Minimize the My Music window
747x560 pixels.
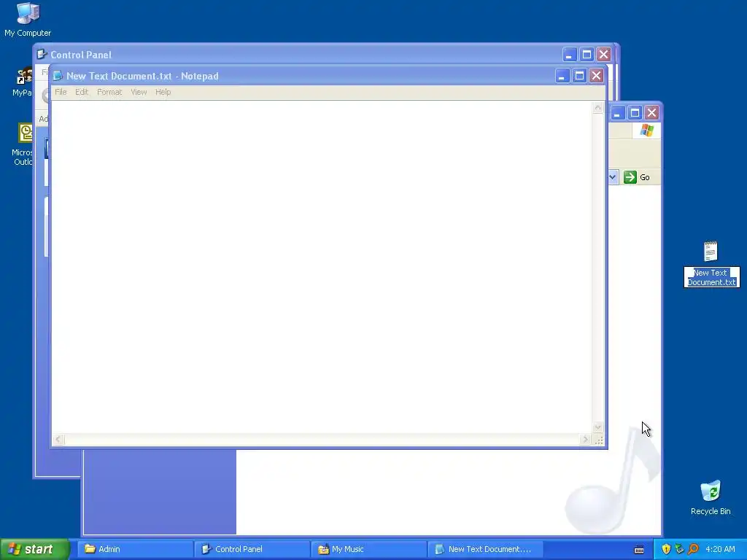[x=618, y=113]
